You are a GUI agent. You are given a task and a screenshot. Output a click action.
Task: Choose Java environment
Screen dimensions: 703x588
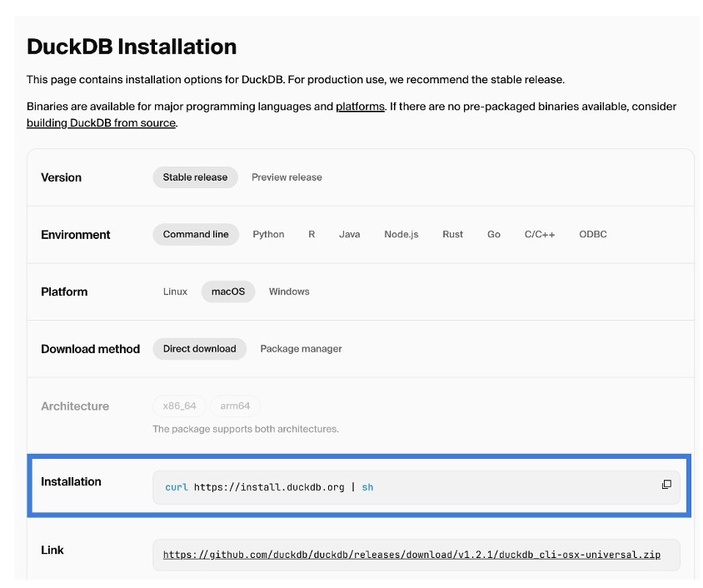(349, 234)
